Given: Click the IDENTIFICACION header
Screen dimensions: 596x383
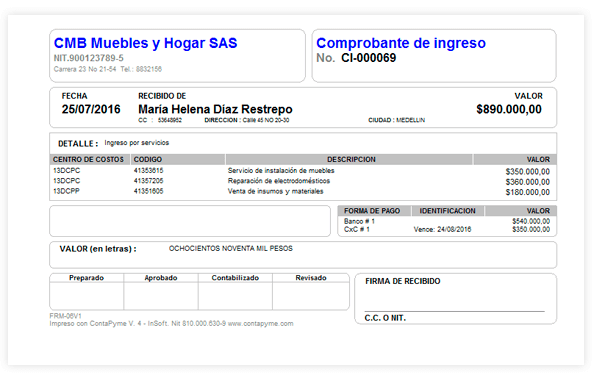Looking at the screenshot, I should point(447,211).
